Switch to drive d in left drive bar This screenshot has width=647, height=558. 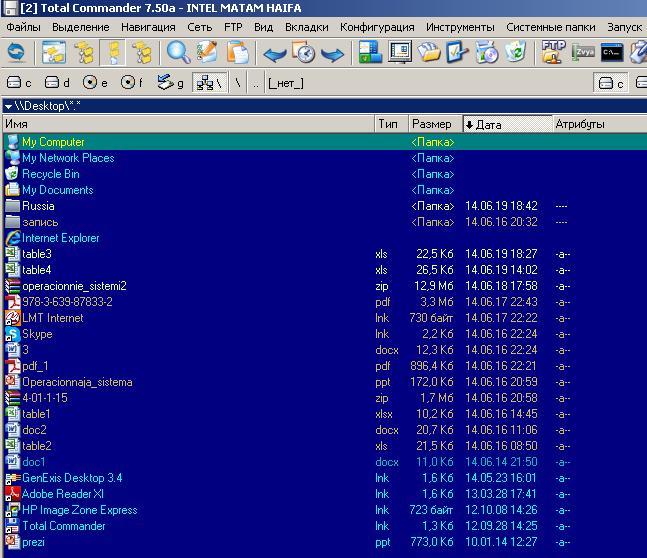coord(58,83)
